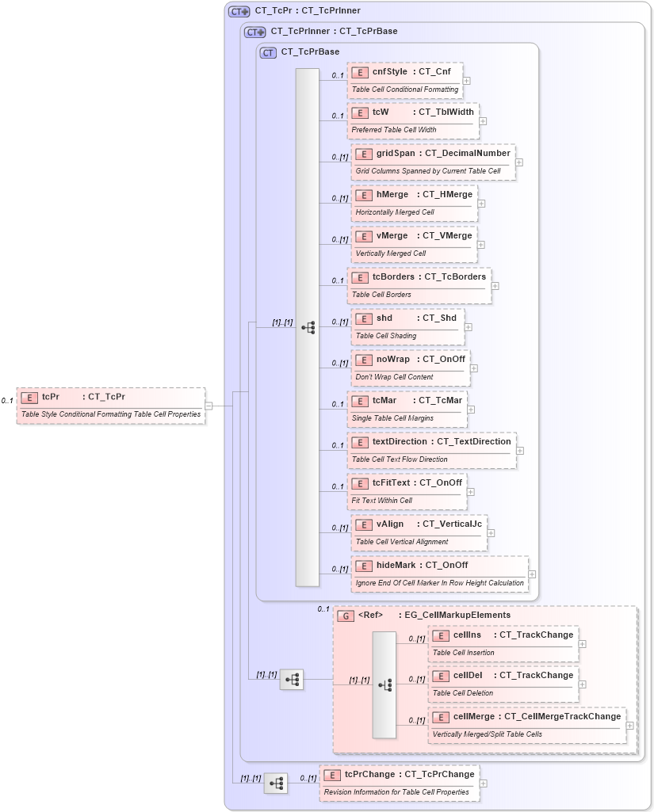Click the sequence connector icon inside CT_TcPrBase

(x=308, y=326)
